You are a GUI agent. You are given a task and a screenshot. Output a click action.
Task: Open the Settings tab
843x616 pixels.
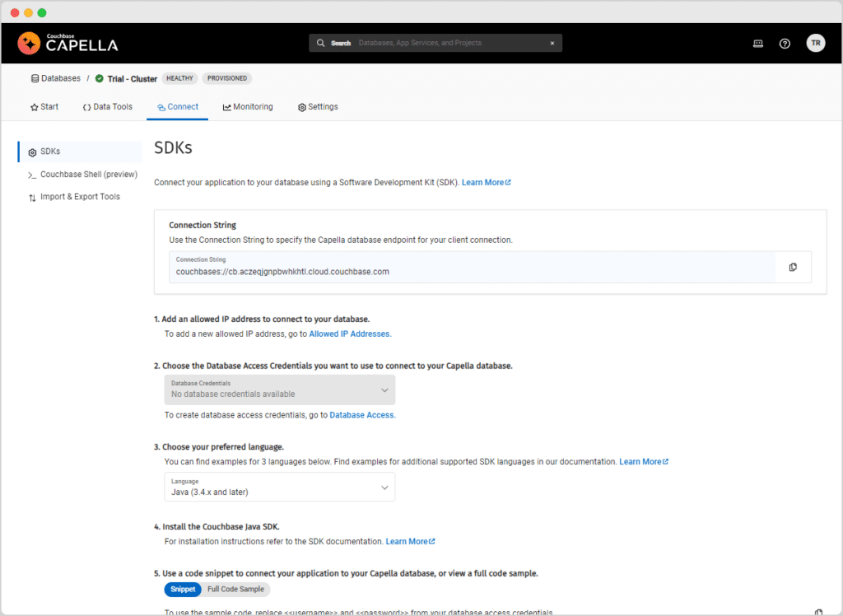(318, 106)
